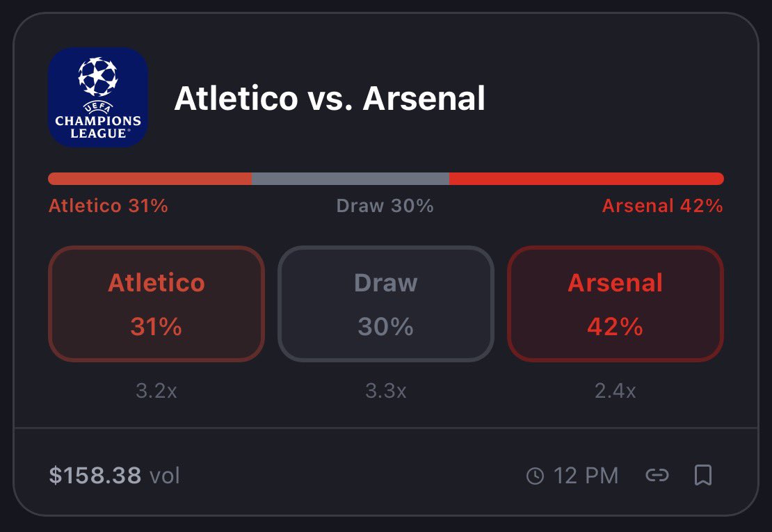The width and height of the screenshot is (772, 532).
Task: Select the Arsenal 42% outcome button
Action: click(x=615, y=304)
